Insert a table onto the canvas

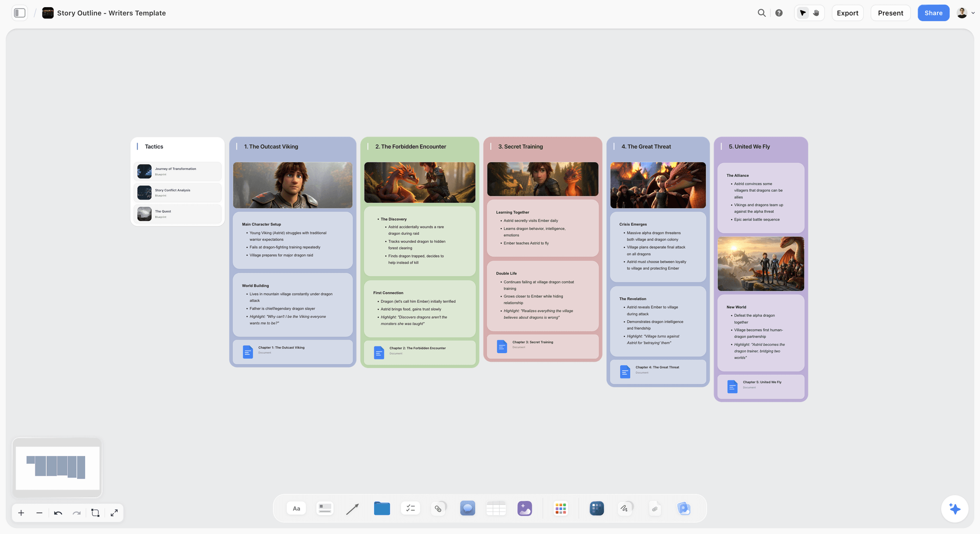pyautogui.click(x=496, y=508)
